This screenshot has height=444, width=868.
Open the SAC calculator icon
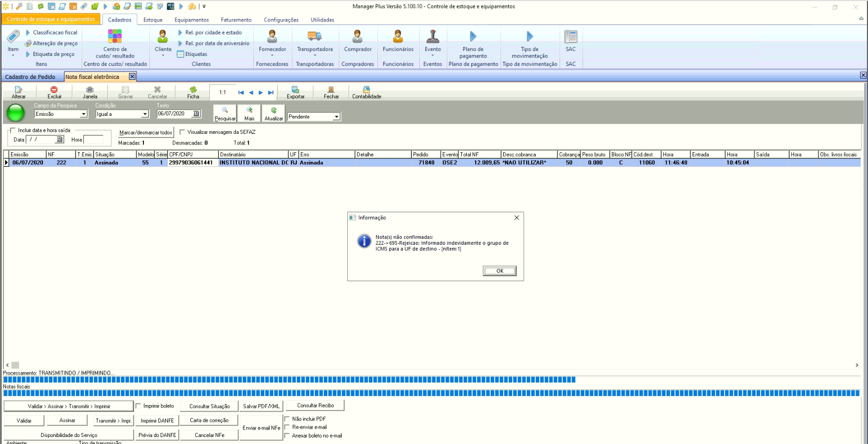[571, 36]
